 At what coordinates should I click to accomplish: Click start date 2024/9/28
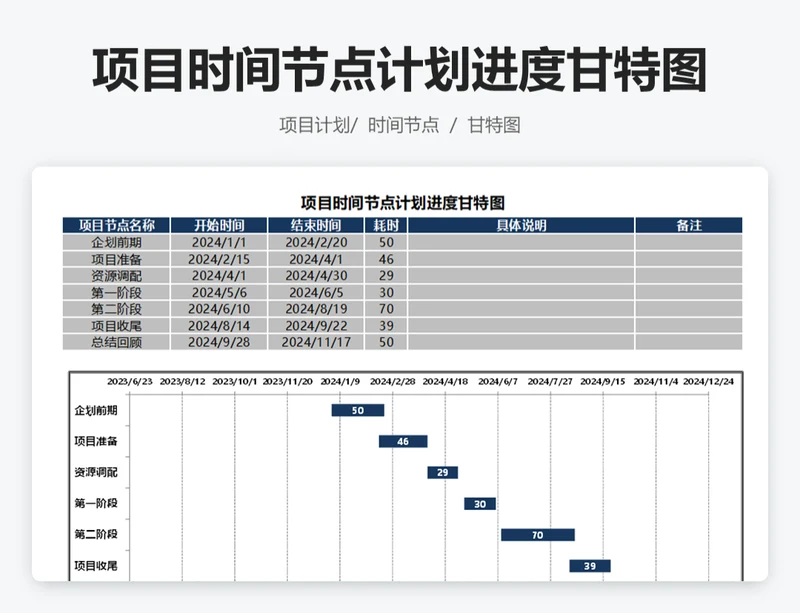[219, 342]
